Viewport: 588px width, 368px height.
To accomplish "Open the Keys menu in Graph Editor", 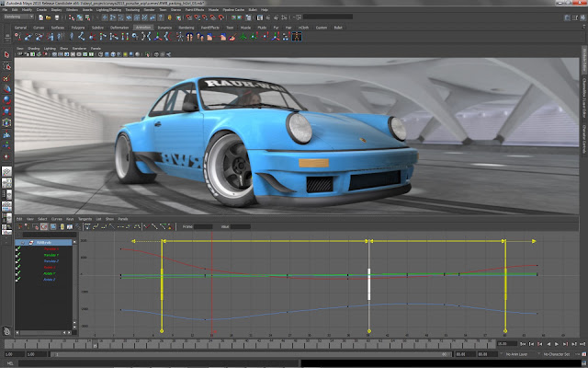I will tap(70, 219).
